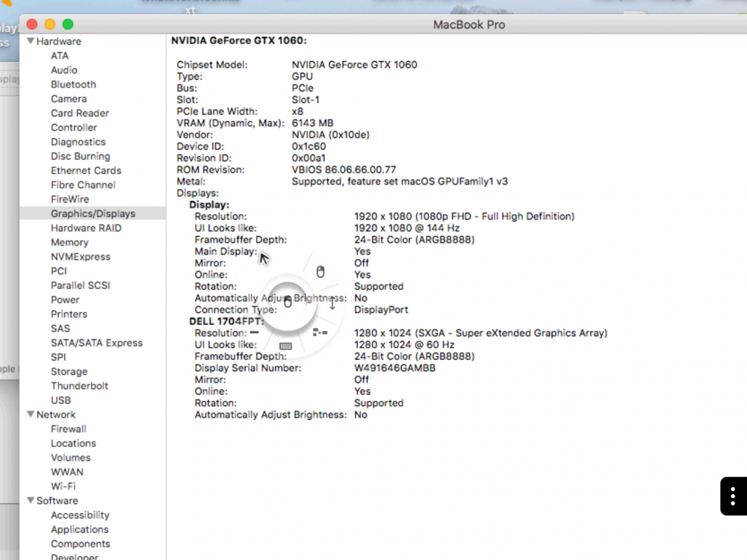Select NVMExpress in sidebar
The height and width of the screenshot is (560, 747).
(81, 257)
